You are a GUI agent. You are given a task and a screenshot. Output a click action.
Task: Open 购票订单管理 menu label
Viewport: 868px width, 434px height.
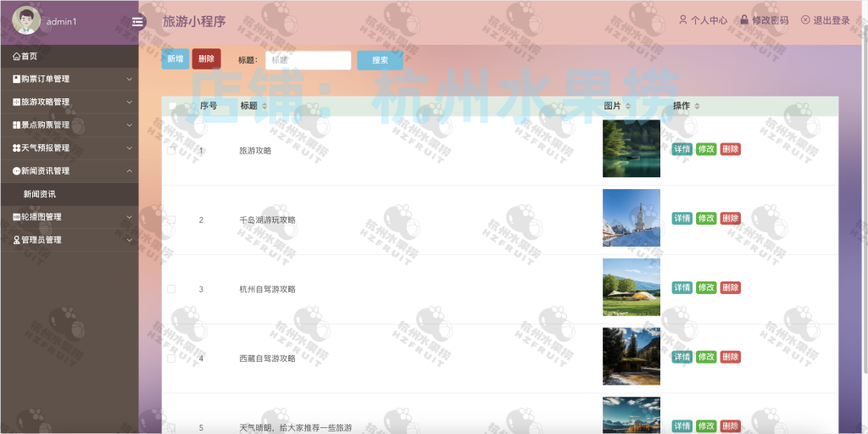(46, 79)
